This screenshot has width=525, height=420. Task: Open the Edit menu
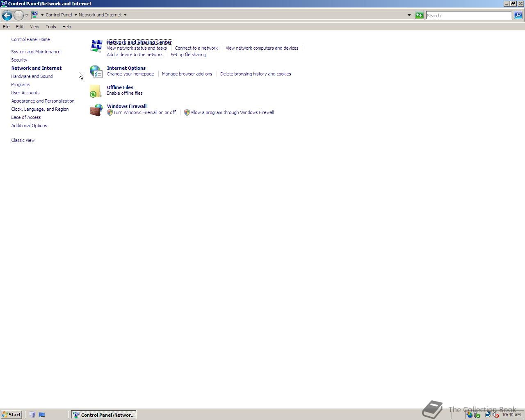(20, 27)
